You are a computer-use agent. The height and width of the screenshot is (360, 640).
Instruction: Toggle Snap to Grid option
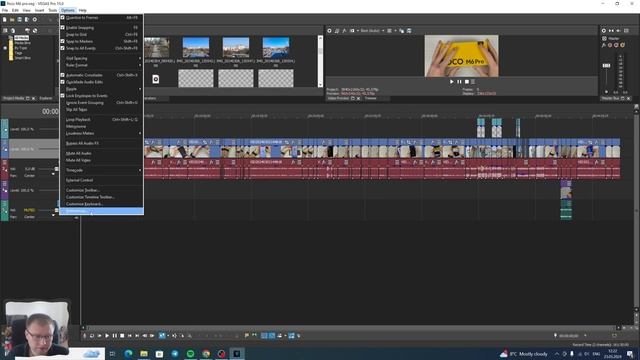click(101, 35)
